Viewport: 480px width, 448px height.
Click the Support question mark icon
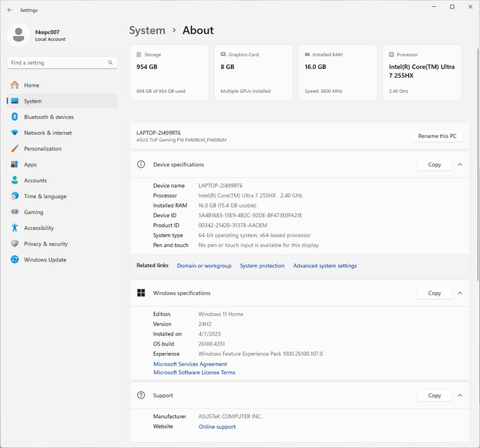pyautogui.click(x=141, y=395)
